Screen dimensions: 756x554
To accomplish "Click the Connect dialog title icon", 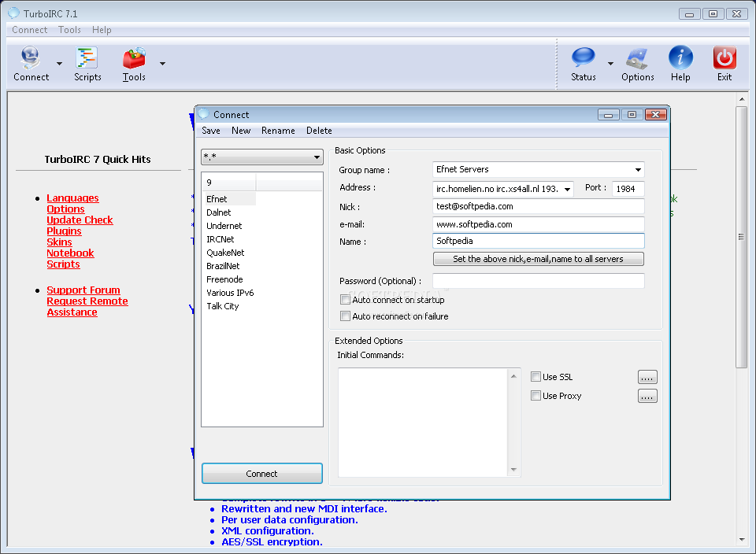I will pos(204,114).
